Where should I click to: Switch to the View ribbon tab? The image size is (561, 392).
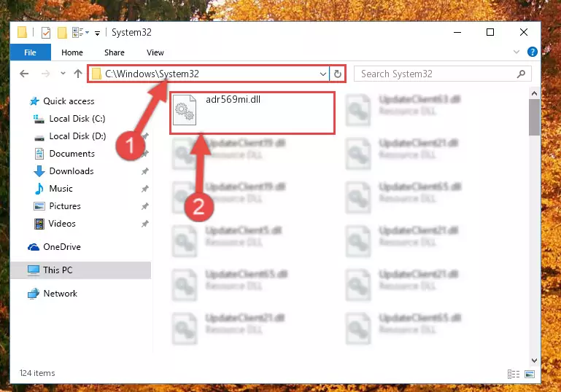(x=155, y=52)
